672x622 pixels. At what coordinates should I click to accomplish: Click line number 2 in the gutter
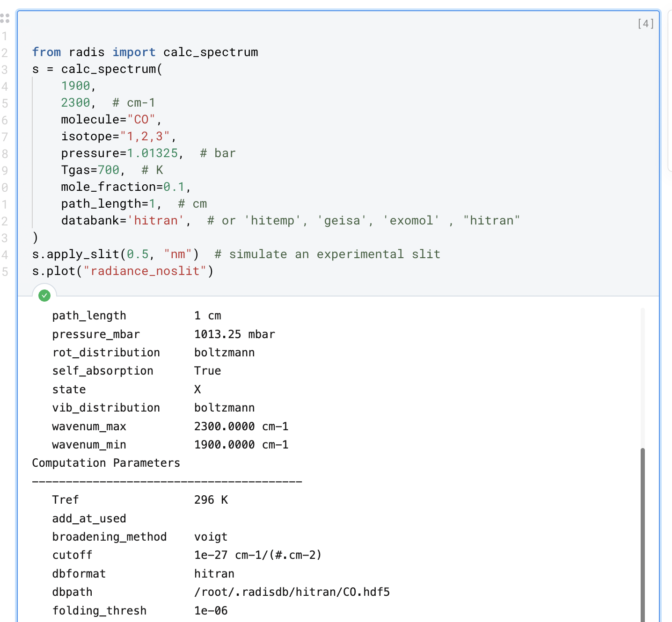point(5,52)
